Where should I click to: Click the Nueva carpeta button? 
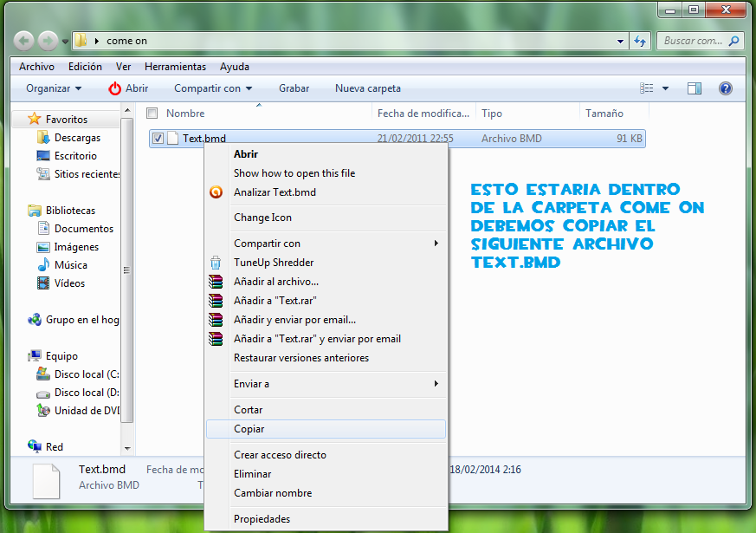[x=367, y=88]
